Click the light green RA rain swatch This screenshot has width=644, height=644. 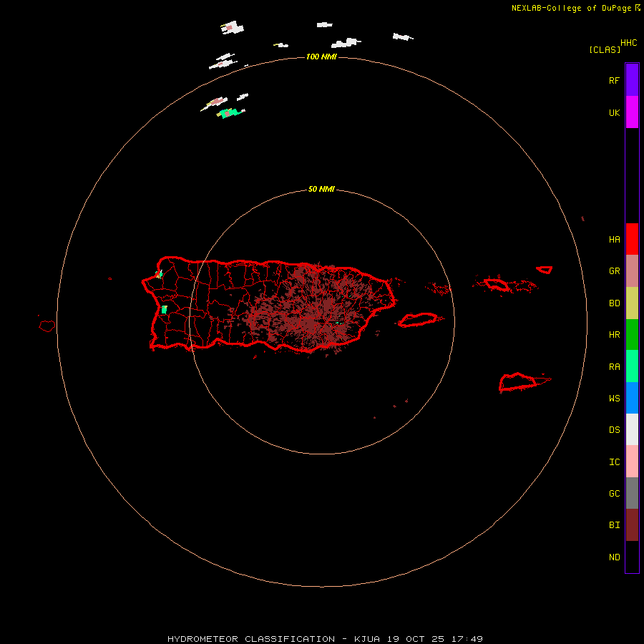[632, 366]
